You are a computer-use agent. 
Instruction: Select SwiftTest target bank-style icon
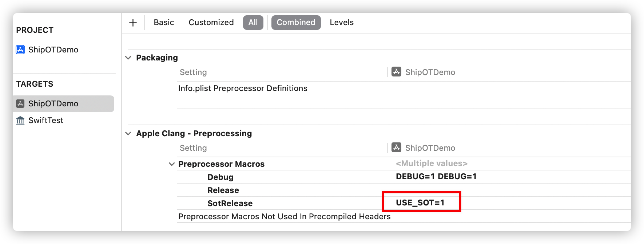(x=20, y=120)
